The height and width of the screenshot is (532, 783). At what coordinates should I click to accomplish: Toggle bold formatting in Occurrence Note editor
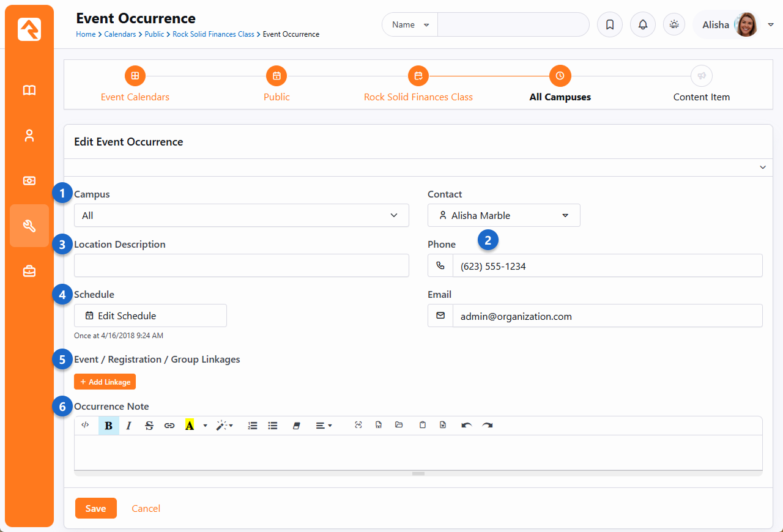click(x=108, y=426)
